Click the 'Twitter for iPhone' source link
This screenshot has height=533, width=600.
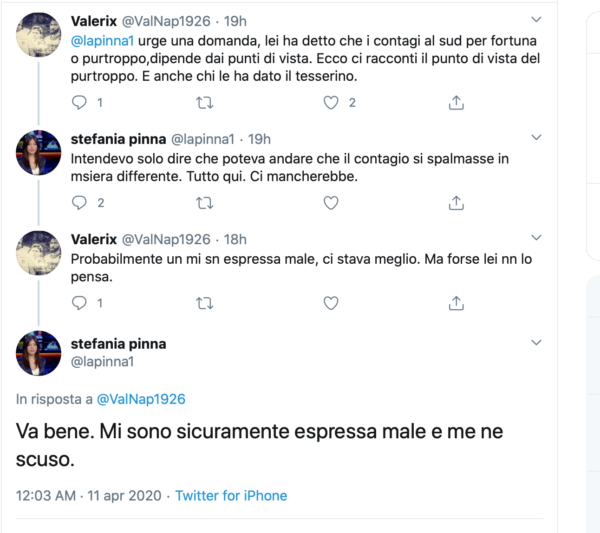click(231, 496)
